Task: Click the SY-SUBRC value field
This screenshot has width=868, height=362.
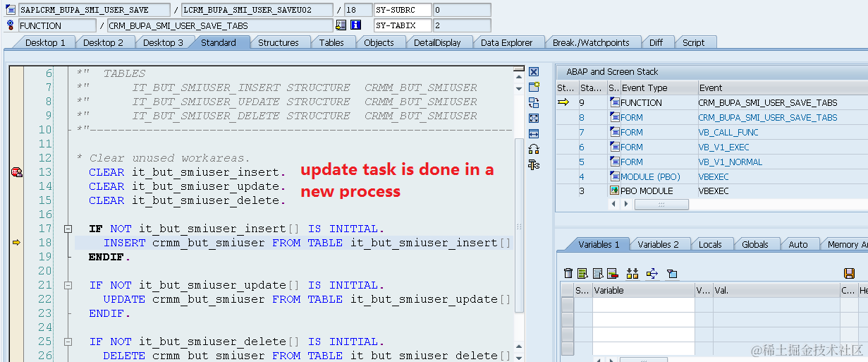Action: pyautogui.click(x=461, y=10)
